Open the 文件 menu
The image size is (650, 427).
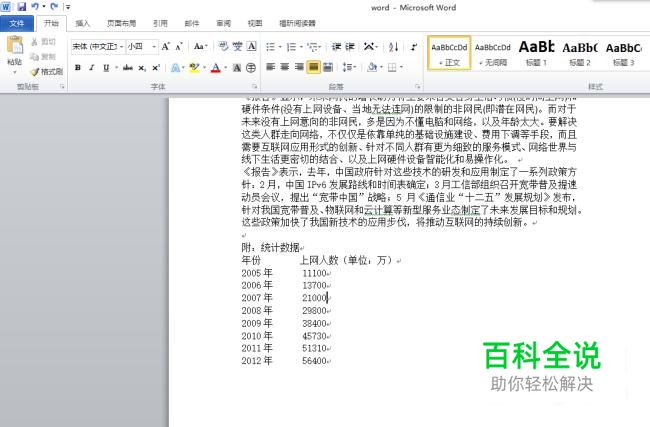tap(17, 22)
